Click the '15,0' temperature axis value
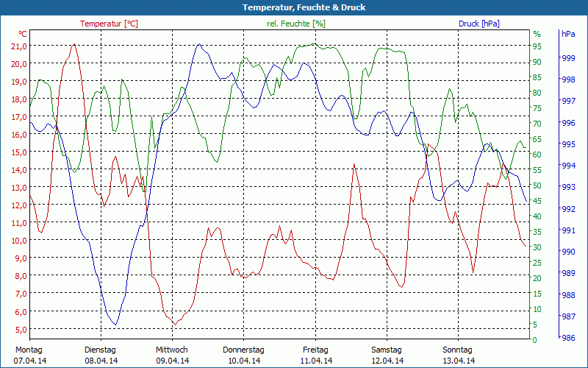Image resolution: width=588 pixels, height=368 pixels. click(x=19, y=152)
